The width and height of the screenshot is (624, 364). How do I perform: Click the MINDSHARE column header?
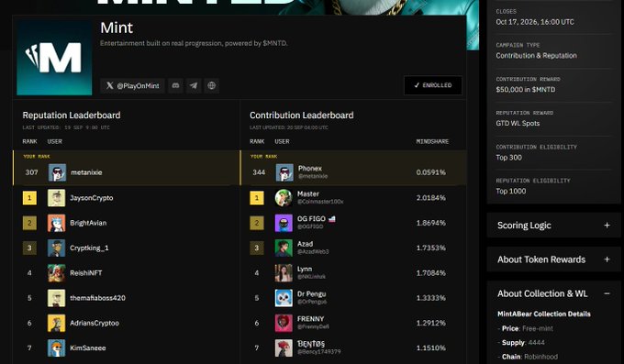click(x=432, y=141)
